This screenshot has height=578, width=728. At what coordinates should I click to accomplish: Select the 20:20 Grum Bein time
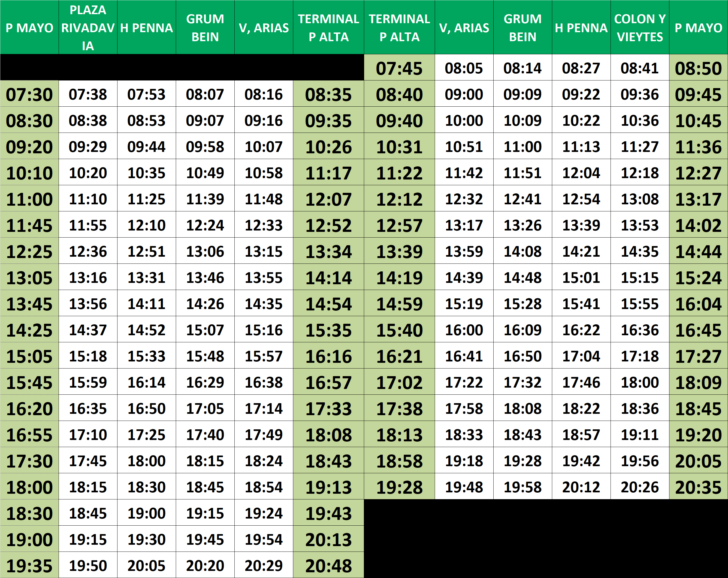coord(205,565)
